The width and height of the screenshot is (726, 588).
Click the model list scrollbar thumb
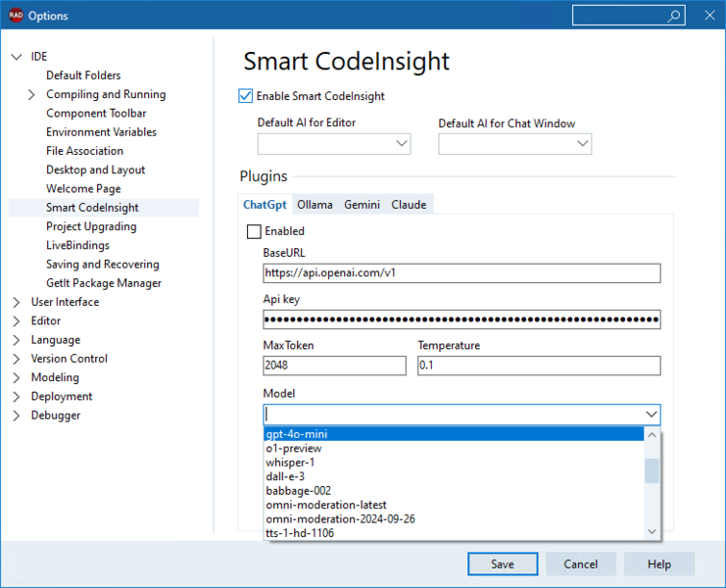(x=652, y=470)
